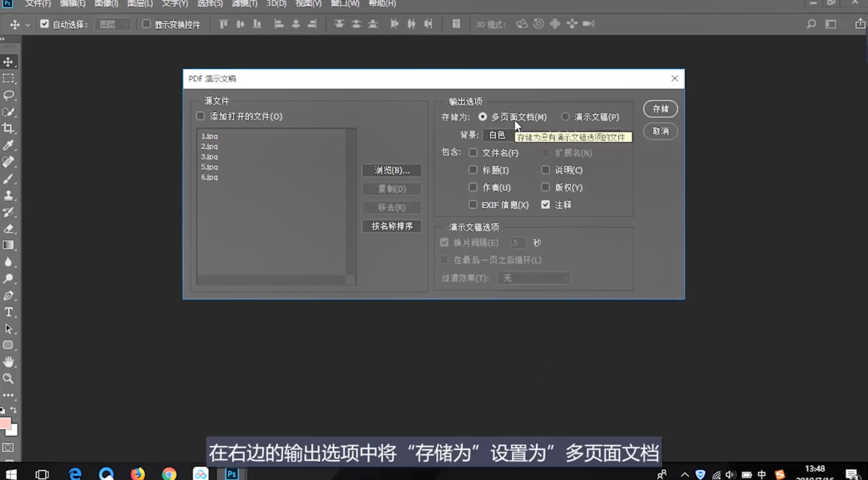Open the 过渡效果(T) dropdown
868x480 pixels.
pyautogui.click(x=533, y=278)
